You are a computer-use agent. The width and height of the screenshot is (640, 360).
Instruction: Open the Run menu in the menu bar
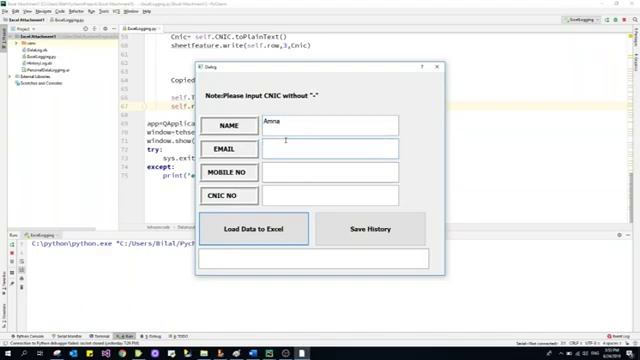91,11
